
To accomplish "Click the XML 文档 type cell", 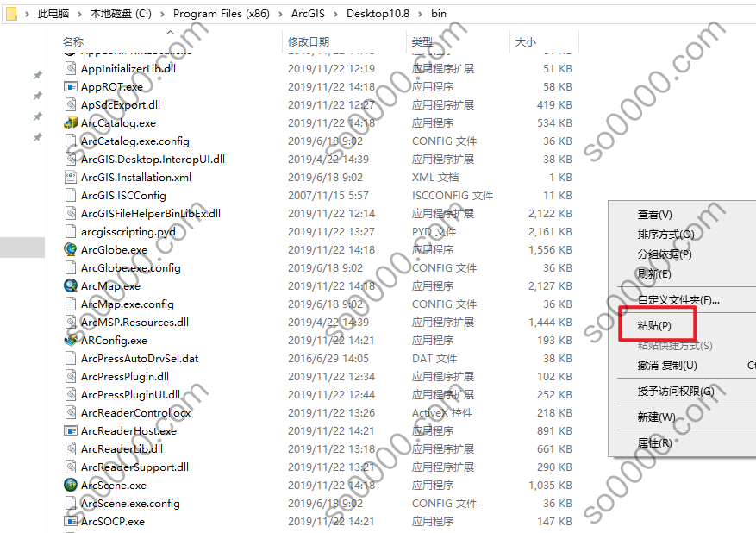I will click(435, 177).
